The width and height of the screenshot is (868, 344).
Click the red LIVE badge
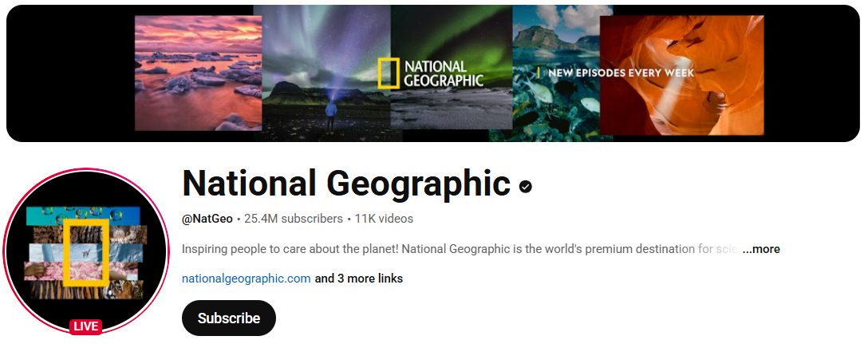(x=86, y=326)
